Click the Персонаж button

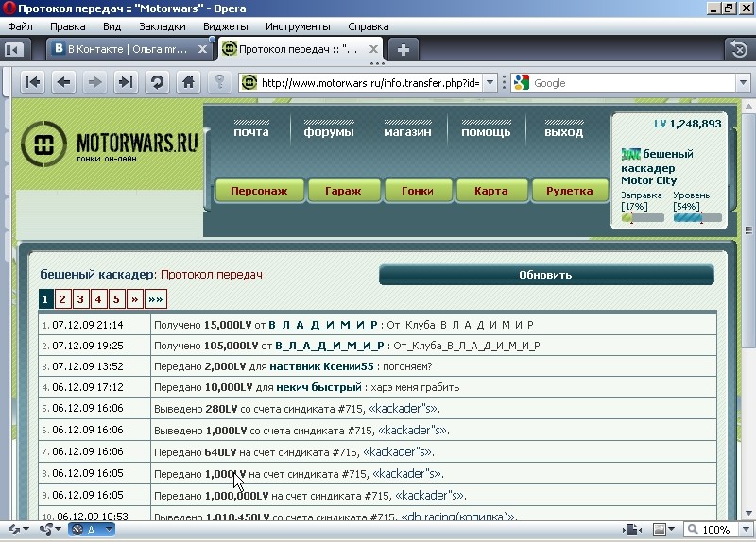click(x=259, y=191)
